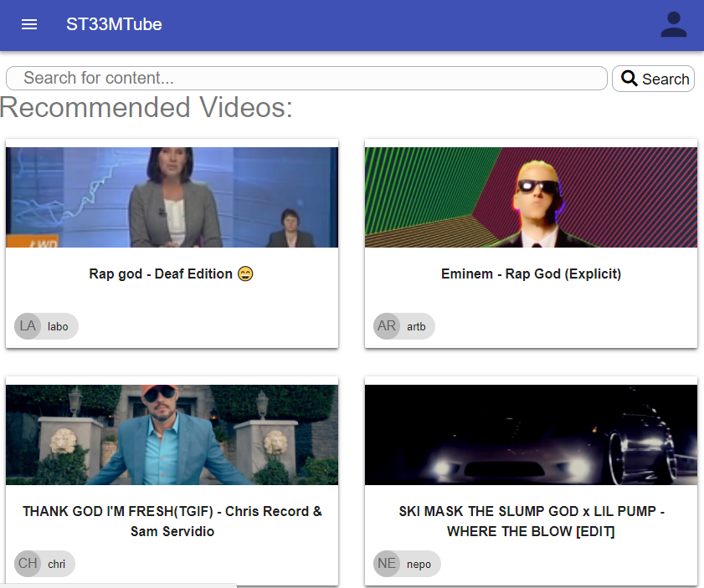Select the title Eminem - Rap God (Explicit)
This screenshot has width=704, height=588.
pos(532,274)
